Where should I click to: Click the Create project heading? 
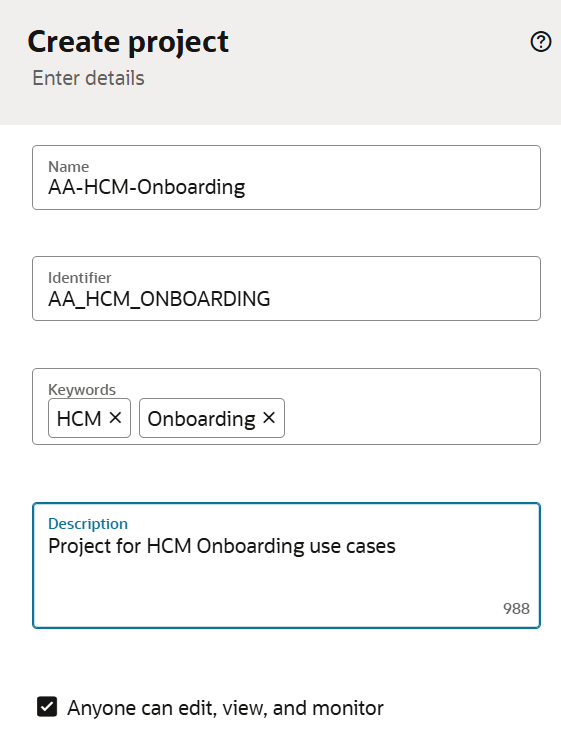pyautogui.click(x=128, y=42)
